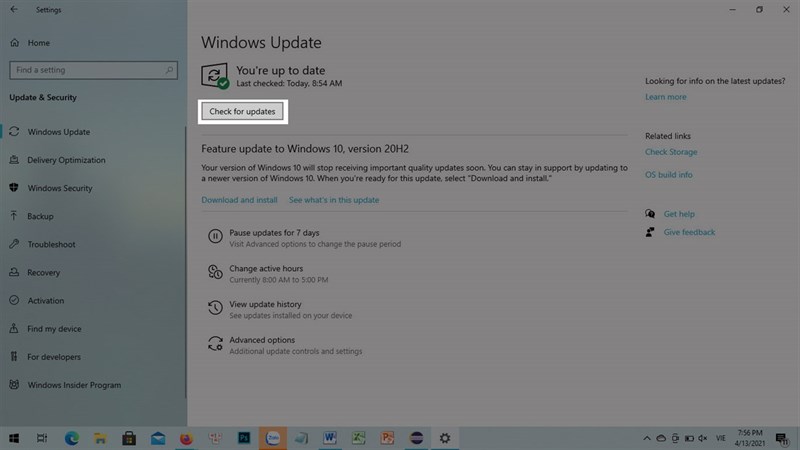Click the OneDrive cloud tray icon
The image size is (800, 450).
(661, 438)
